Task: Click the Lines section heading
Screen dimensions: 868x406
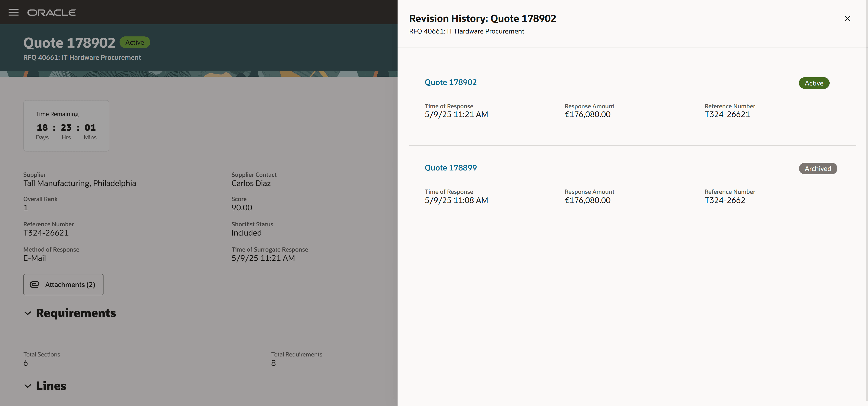Action: [x=51, y=386]
